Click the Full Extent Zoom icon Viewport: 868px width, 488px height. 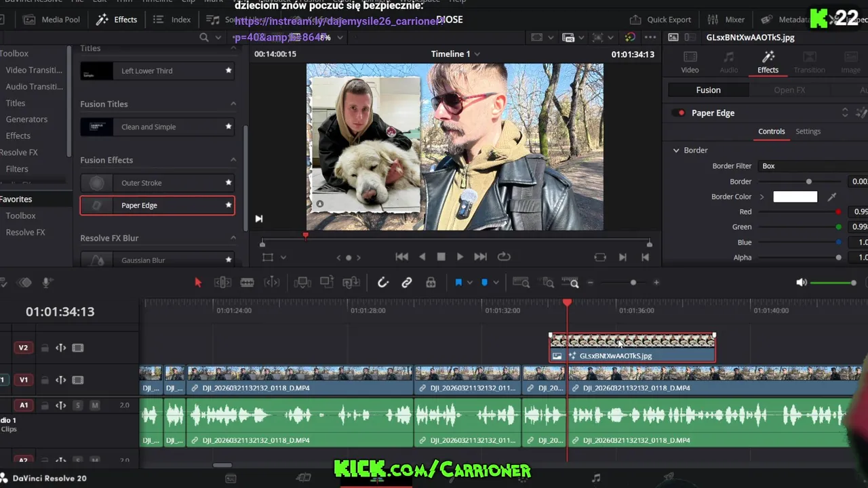pos(521,283)
